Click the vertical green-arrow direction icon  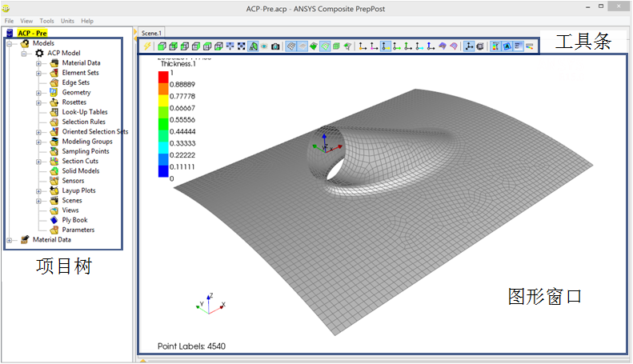(x=408, y=46)
